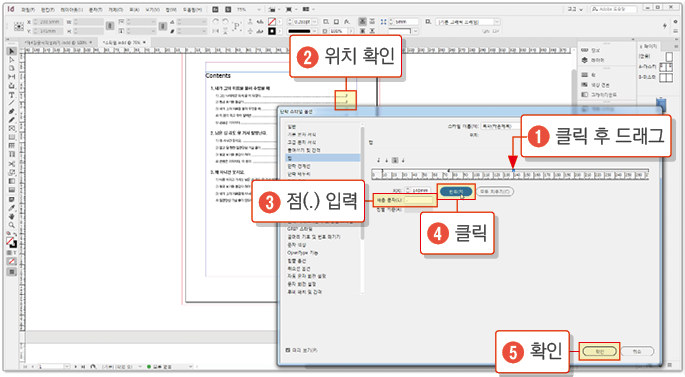The width and height of the screenshot is (685, 377).
Task: Select the Eyedropper tool
Action: click(12, 208)
